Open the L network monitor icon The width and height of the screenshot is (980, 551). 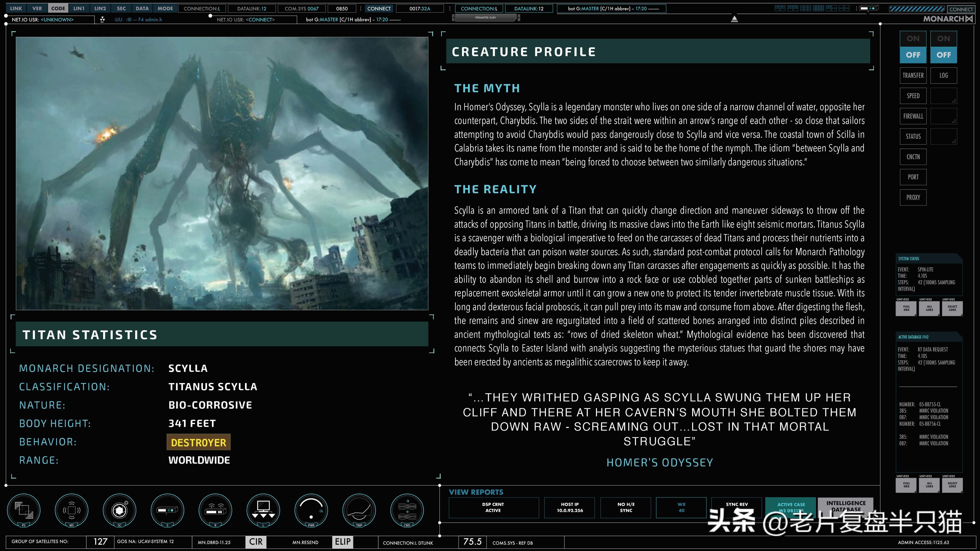tap(263, 510)
